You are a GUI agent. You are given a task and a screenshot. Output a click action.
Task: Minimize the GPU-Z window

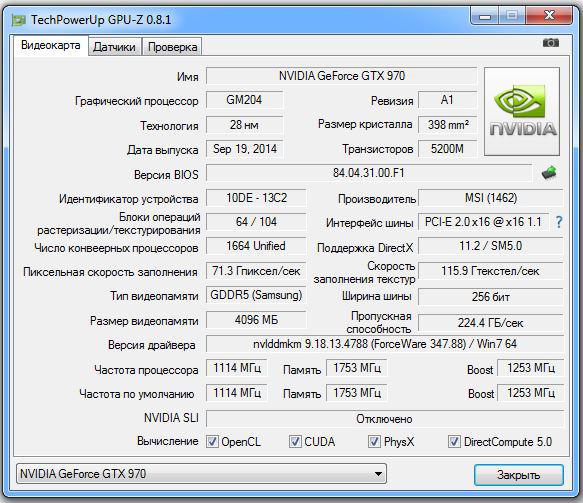tap(485, 16)
